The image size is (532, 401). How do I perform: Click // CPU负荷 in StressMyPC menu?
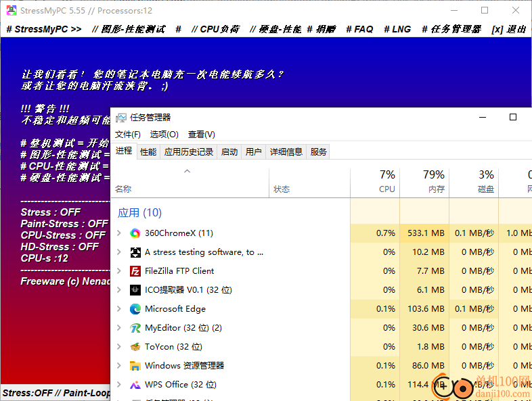[x=215, y=30]
